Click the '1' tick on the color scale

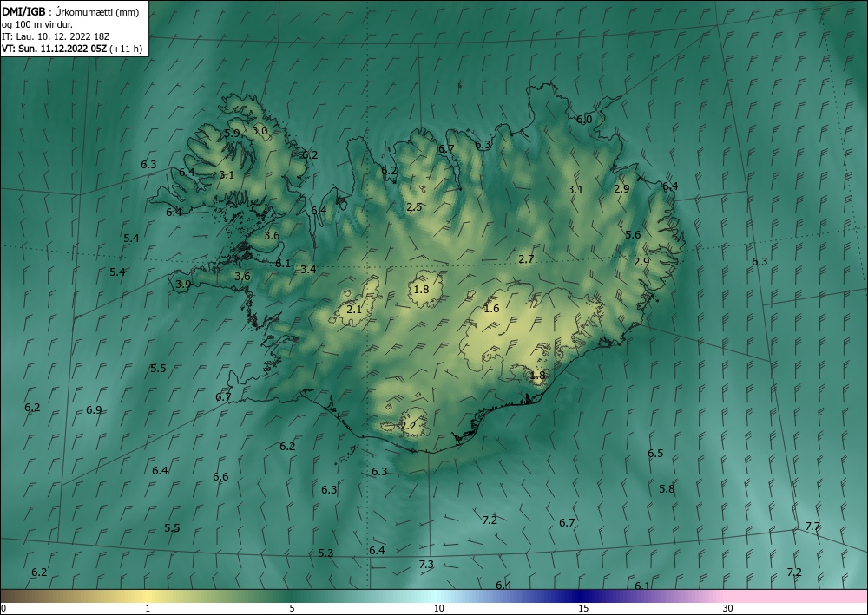(148, 609)
